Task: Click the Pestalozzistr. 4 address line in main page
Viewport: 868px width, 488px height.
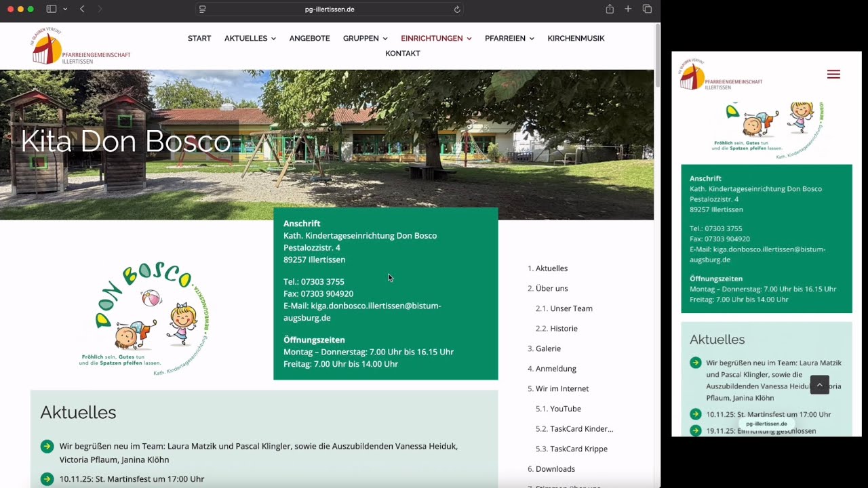Action: click(x=312, y=247)
